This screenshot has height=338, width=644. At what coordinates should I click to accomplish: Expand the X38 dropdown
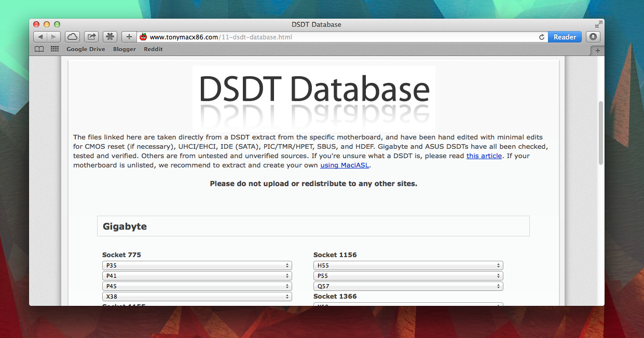click(x=197, y=297)
